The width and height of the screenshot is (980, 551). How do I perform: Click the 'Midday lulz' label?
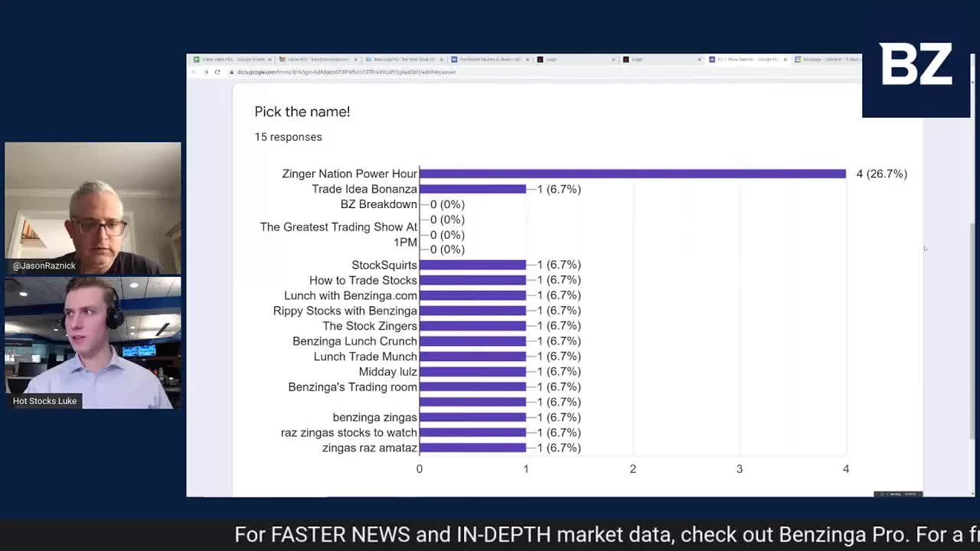[388, 372]
